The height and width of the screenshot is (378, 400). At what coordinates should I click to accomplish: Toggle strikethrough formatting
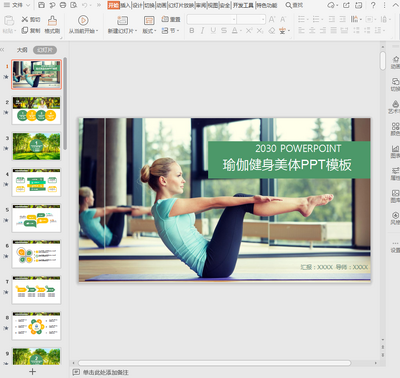[224, 31]
